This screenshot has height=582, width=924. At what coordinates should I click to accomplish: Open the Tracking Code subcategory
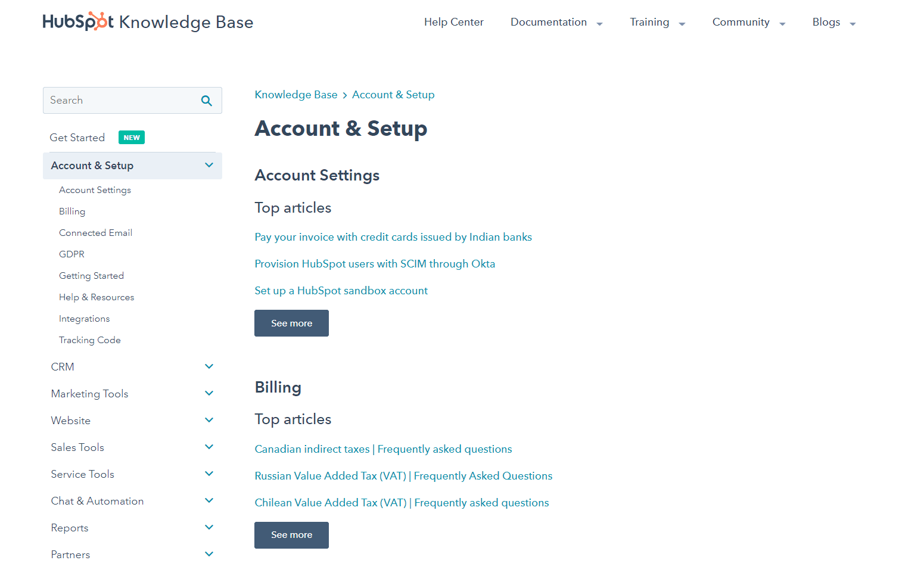90,340
